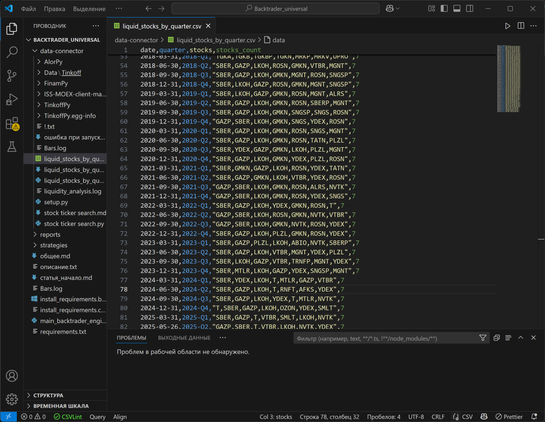
Task: Open Manage settings gear
Action: click(12, 399)
